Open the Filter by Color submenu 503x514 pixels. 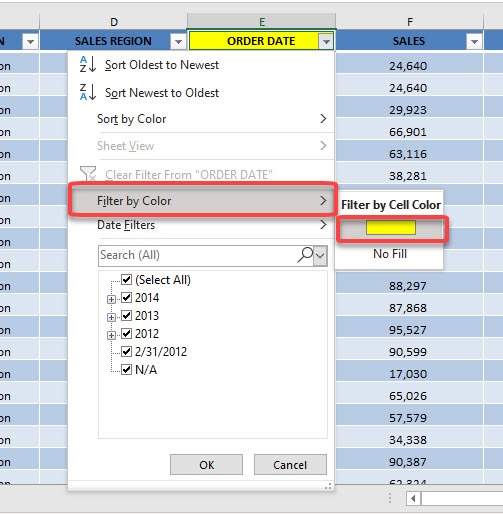click(x=201, y=201)
